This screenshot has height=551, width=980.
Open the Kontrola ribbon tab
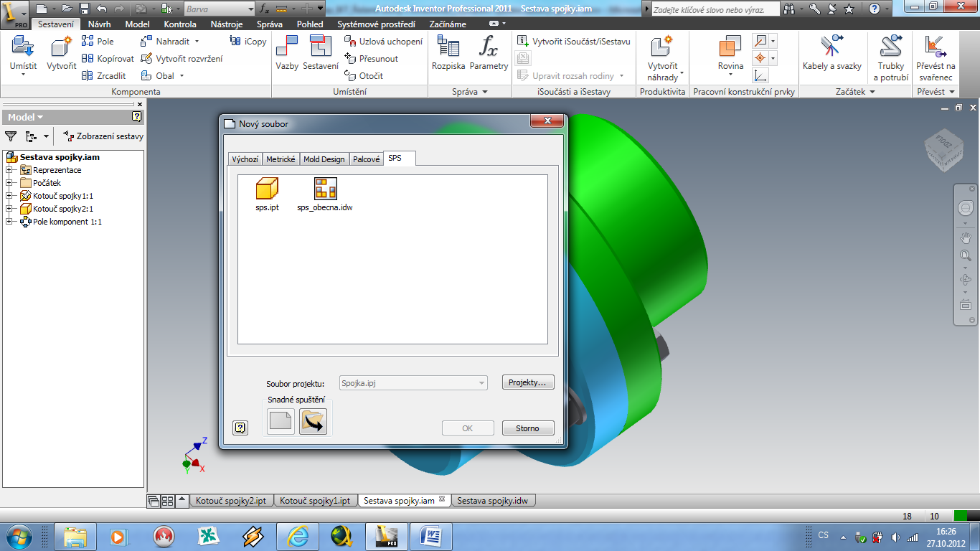(x=180, y=24)
